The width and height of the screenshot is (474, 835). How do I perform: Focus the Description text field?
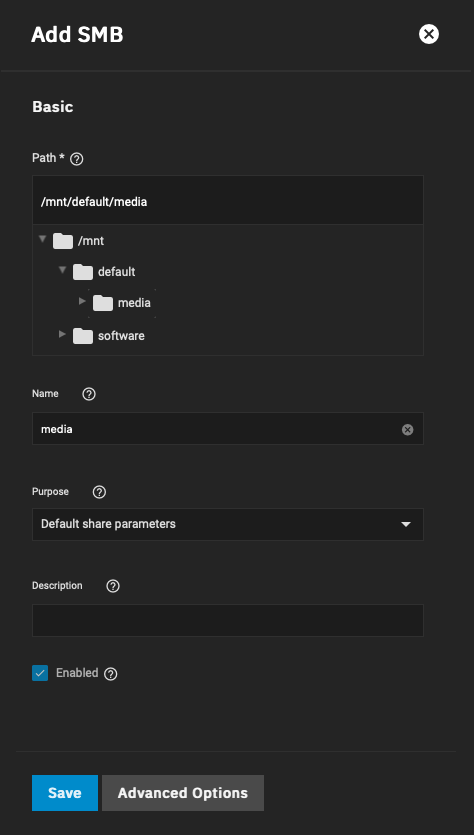(x=228, y=620)
